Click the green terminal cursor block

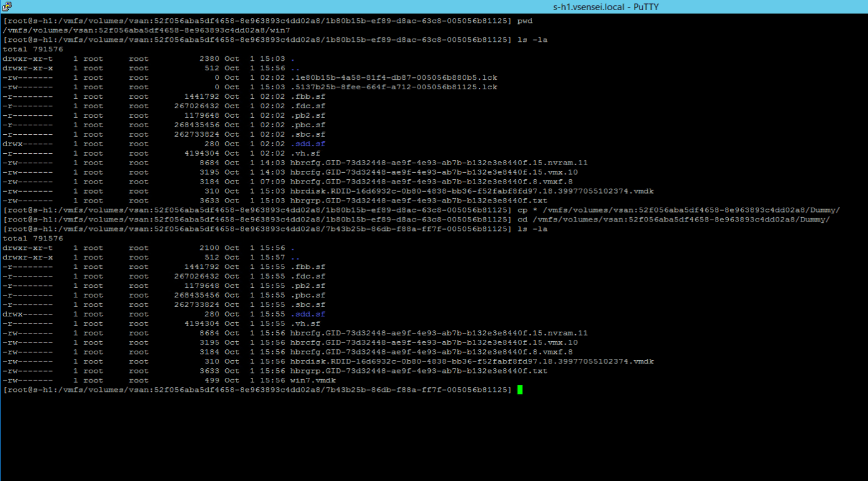(520, 390)
